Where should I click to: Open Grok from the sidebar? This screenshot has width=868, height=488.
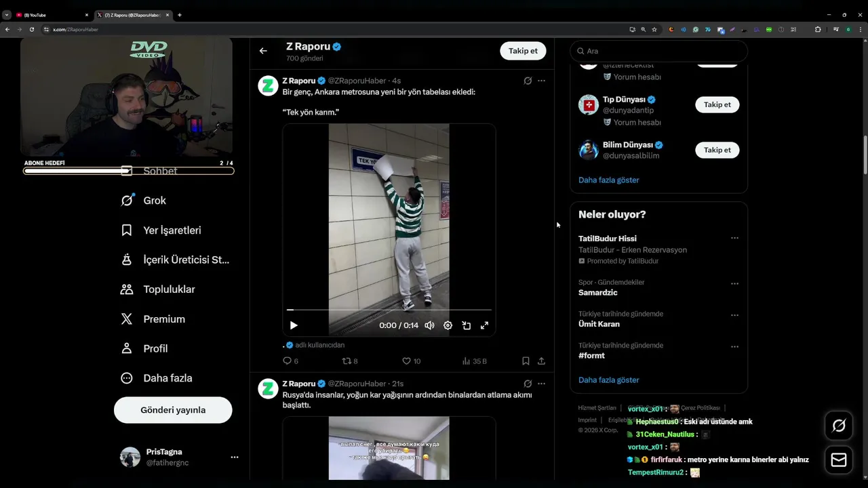coord(143,201)
